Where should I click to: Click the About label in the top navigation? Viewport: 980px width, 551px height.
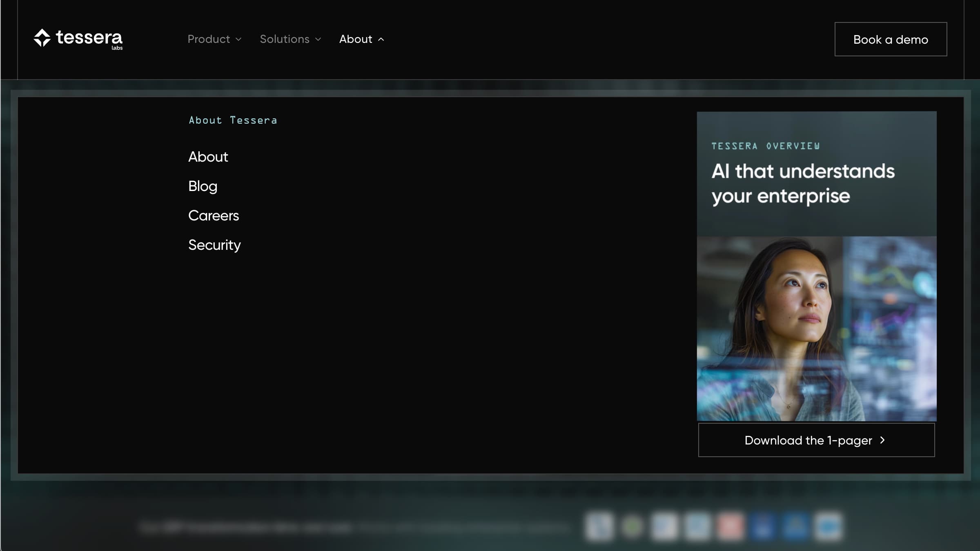pos(356,39)
